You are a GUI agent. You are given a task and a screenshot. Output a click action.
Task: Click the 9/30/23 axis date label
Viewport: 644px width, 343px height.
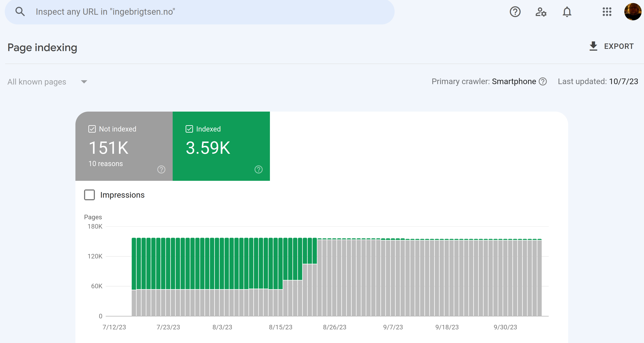pyautogui.click(x=505, y=327)
